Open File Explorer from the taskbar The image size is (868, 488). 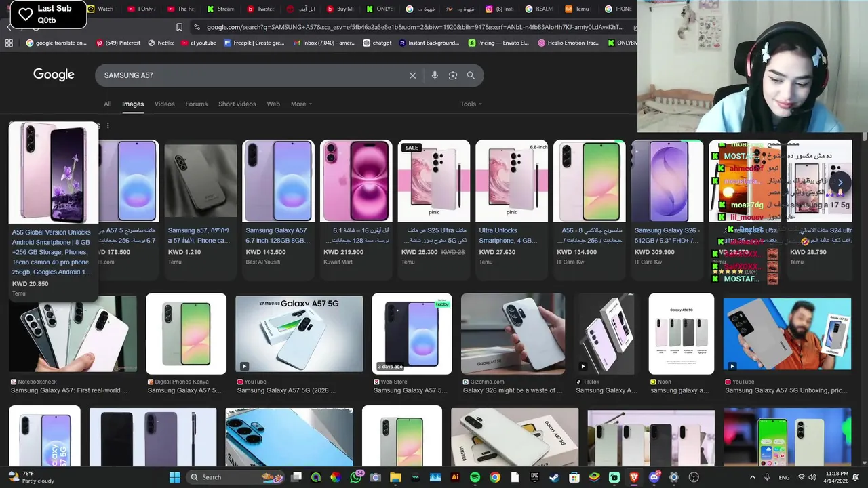pyautogui.click(x=395, y=477)
